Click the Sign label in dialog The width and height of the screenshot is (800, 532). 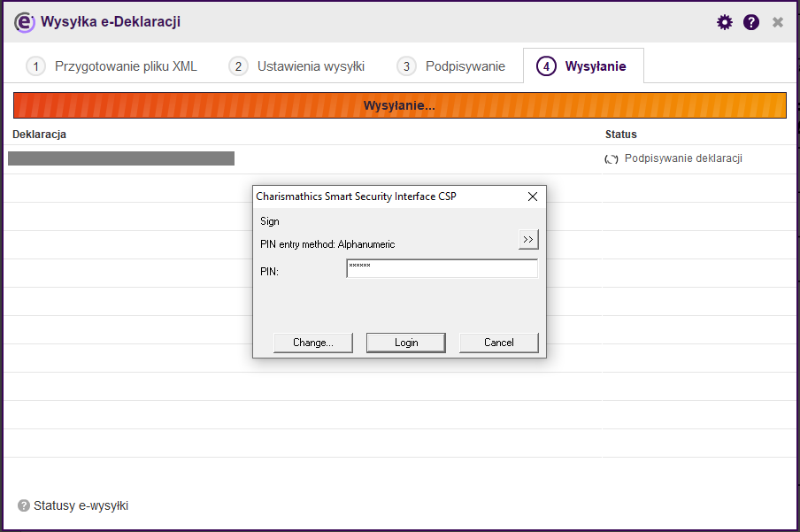coord(270,221)
